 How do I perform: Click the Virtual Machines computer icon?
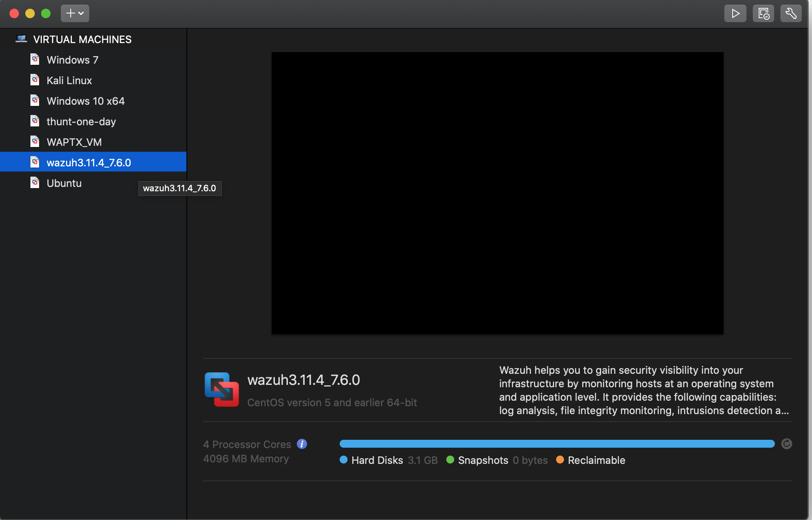pyautogui.click(x=21, y=39)
